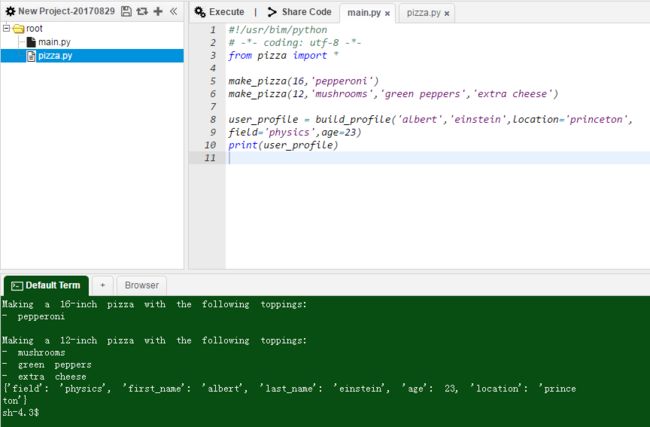Click the '- green peppers' terminal output line
The height and width of the screenshot is (427, 650).
click(x=46, y=365)
